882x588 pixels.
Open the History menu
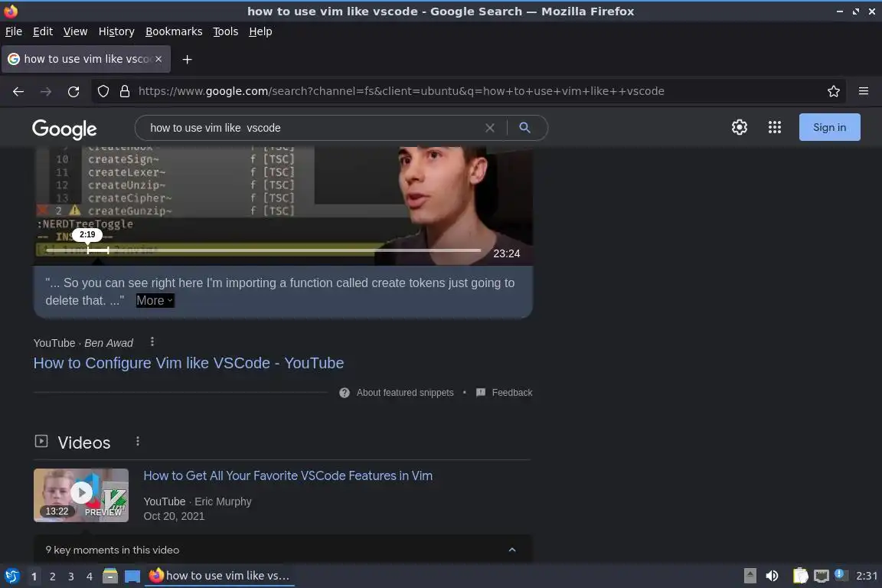tap(116, 31)
